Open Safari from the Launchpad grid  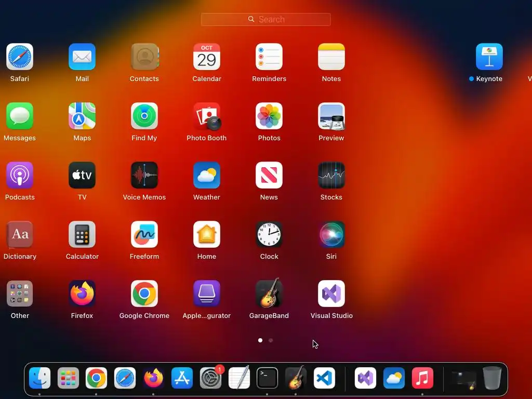tap(20, 57)
